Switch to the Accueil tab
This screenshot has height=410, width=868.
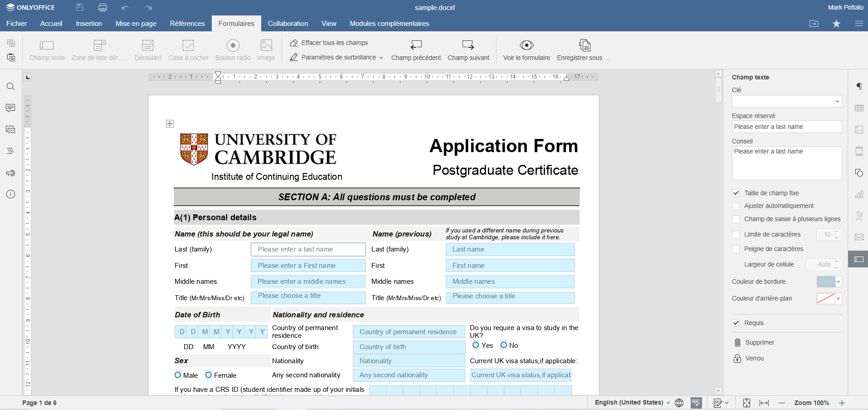click(x=51, y=24)
